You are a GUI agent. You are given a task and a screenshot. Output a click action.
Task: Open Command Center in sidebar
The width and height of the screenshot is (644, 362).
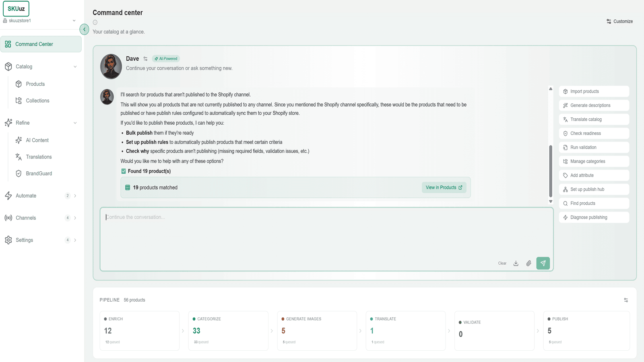[x=41, y=44]
